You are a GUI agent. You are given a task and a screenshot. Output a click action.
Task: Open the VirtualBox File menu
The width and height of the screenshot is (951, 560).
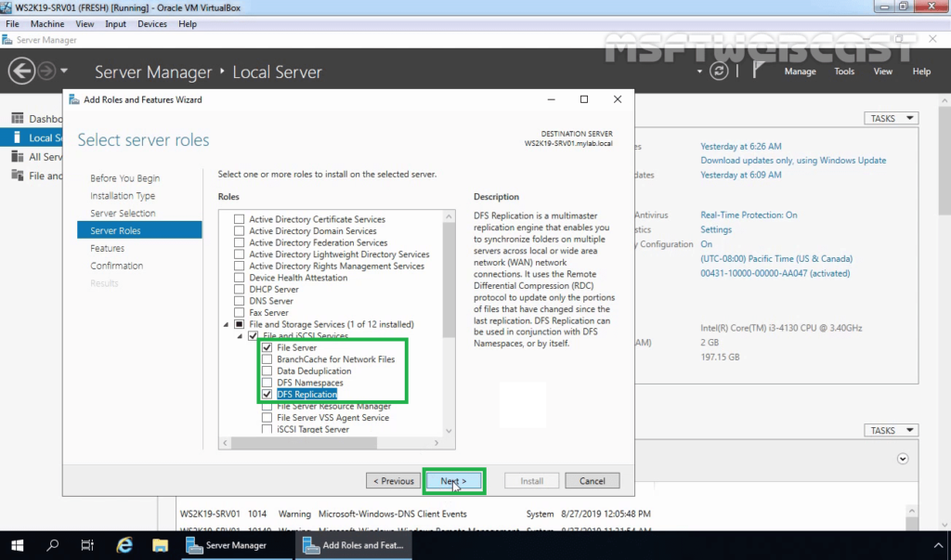(x=12, y=23)
